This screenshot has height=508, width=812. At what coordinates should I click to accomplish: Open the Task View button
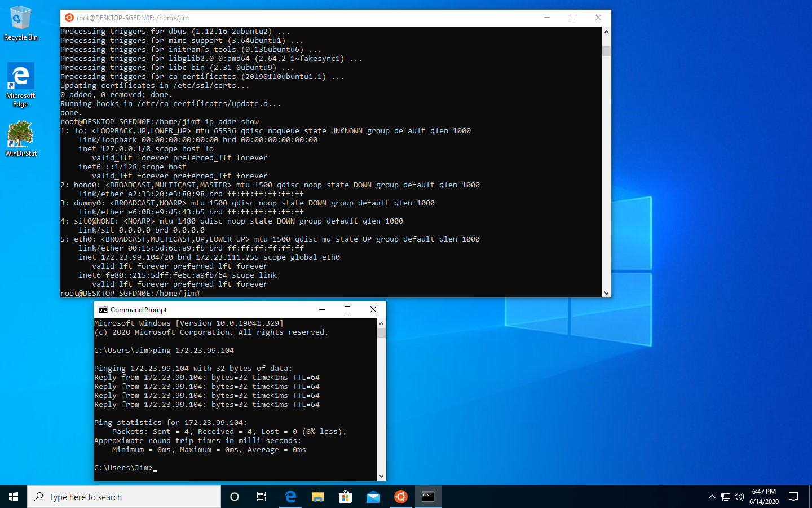coord(262,497)
